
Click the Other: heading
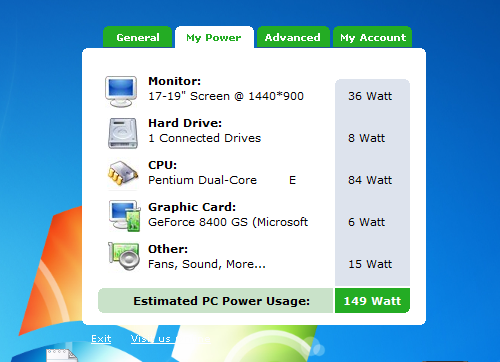click(x=168, y=249)
